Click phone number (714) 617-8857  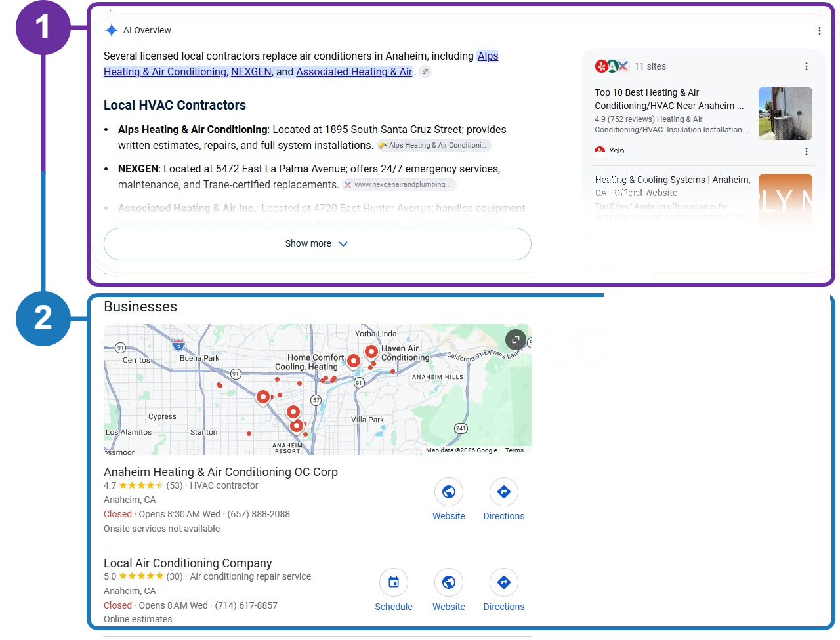pos(246,606)
